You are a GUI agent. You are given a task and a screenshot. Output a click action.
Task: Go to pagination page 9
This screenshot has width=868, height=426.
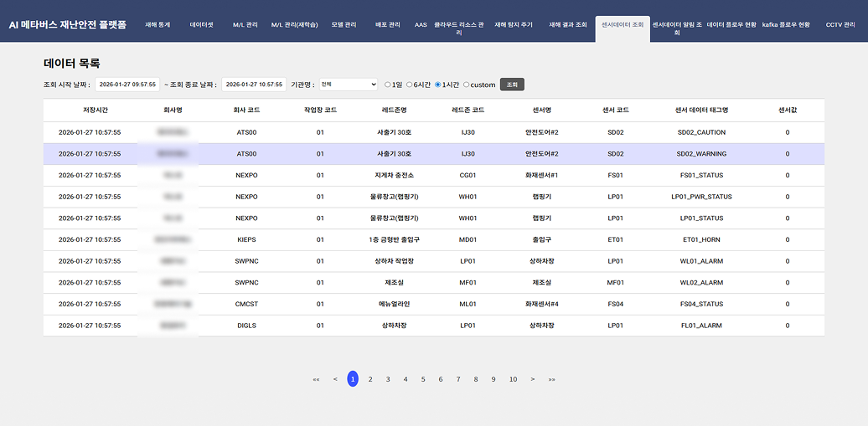(493, 379)
